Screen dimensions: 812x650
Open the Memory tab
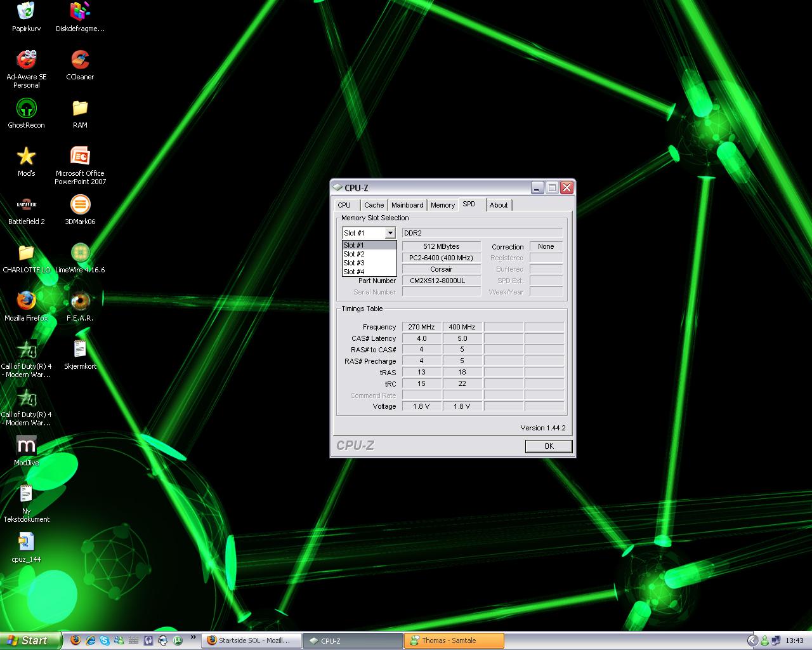(443, 205)
